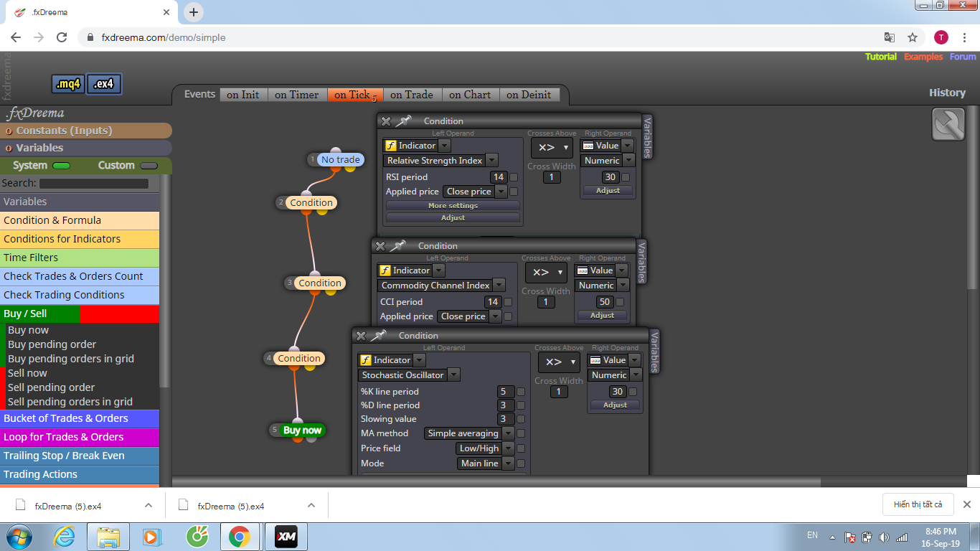Download the .mq4 file button
The image size is (980, 551).
click(x=69, y=84)
